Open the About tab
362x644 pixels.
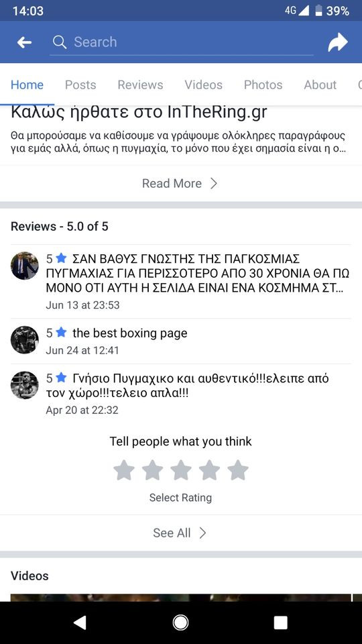pyautogui.click(x=320, y=85)
